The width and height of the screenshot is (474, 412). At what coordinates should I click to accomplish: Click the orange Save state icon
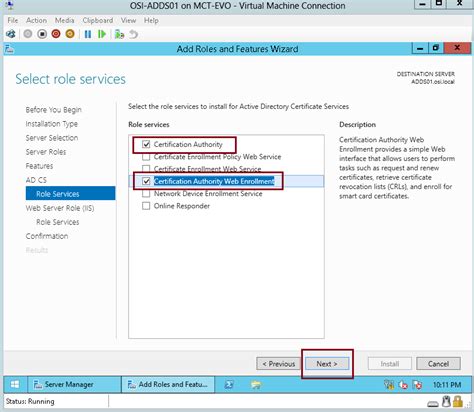(70, 34)
